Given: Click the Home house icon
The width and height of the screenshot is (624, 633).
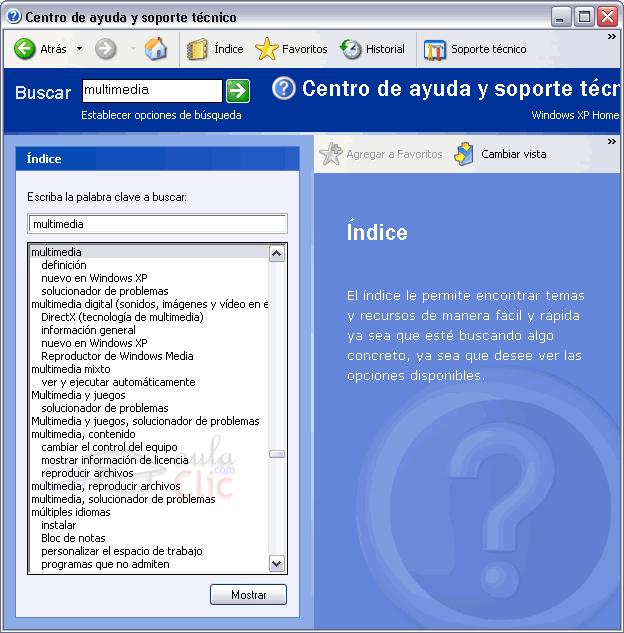Looking at the screenshot, I should (x=156, y=49).
